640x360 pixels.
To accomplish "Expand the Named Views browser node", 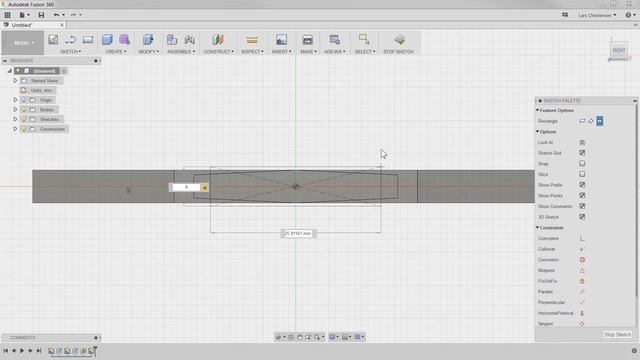I will pos(16,81).
